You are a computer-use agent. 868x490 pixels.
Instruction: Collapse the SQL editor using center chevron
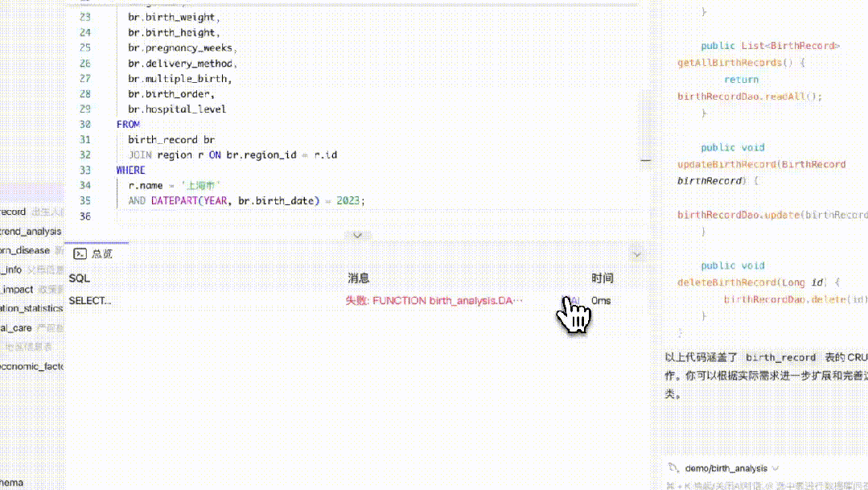358,235
